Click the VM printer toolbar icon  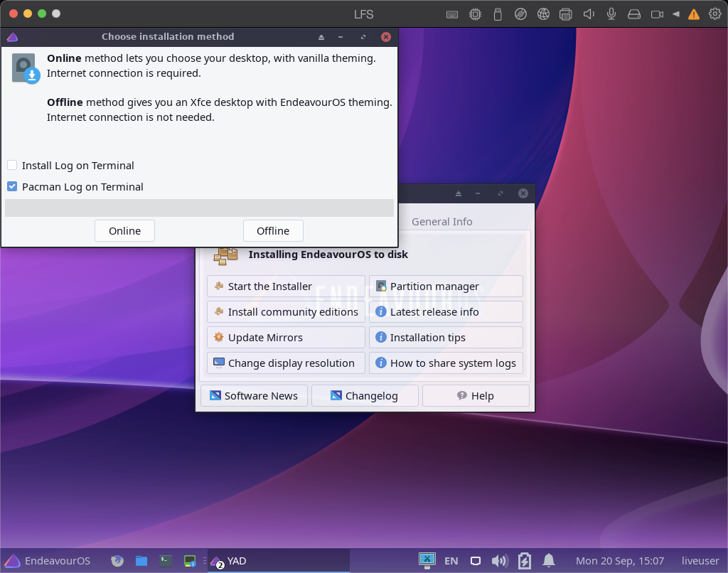tap(565, 14)
